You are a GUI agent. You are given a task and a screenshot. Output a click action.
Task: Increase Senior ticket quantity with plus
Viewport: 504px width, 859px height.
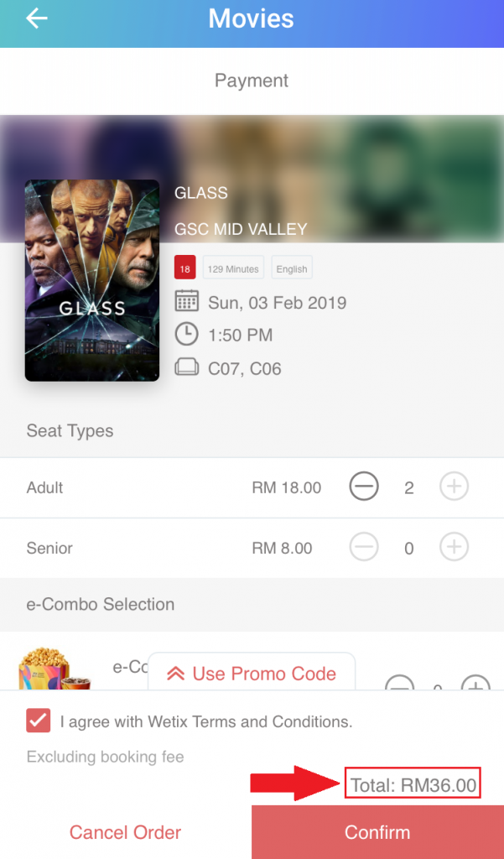454,548
